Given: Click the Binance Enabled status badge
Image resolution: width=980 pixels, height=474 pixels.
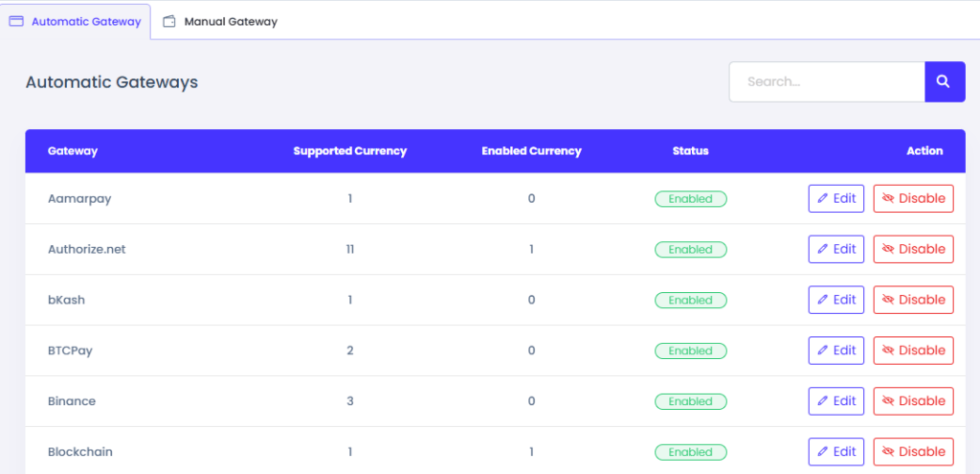Looking at the screenshot, I should [x=690, y=402].
